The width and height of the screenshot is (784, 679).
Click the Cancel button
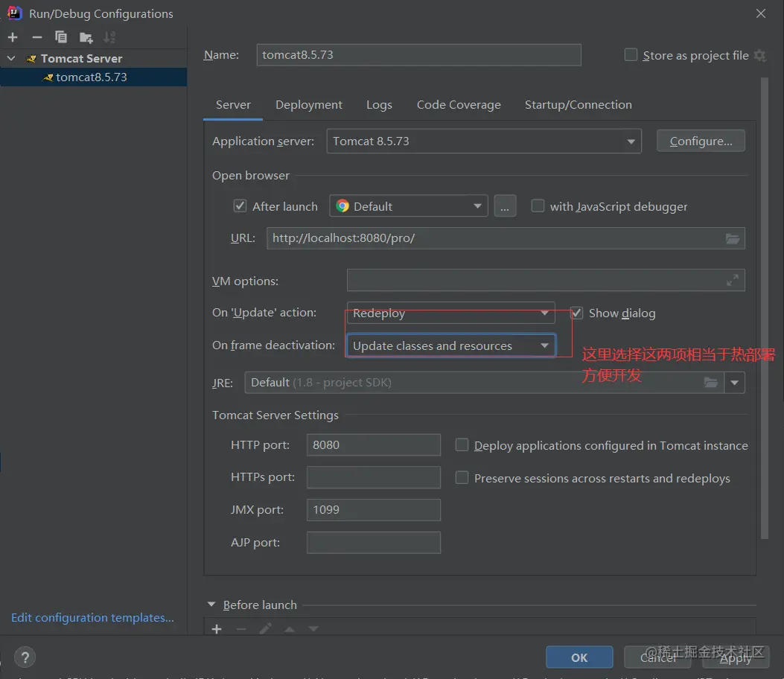click(x=657, y=657)
